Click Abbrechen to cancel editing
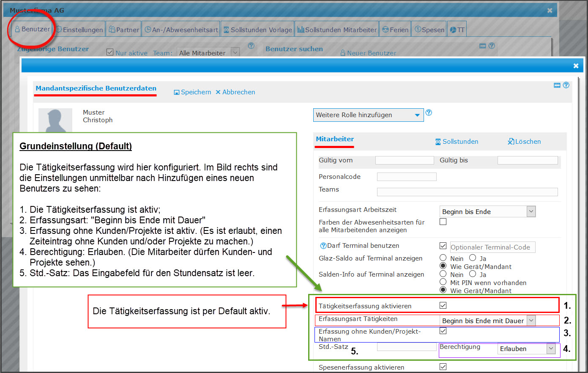Image resolution: width=588 pixels, height=373 pixels. point(235,92)
